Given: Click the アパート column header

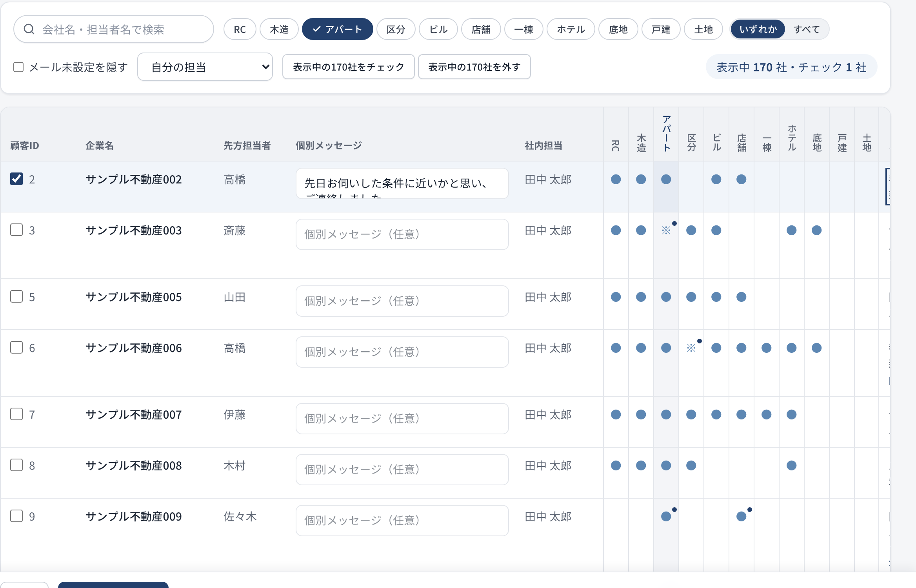Looking at the screenshot, I should [x=667, y=133].
